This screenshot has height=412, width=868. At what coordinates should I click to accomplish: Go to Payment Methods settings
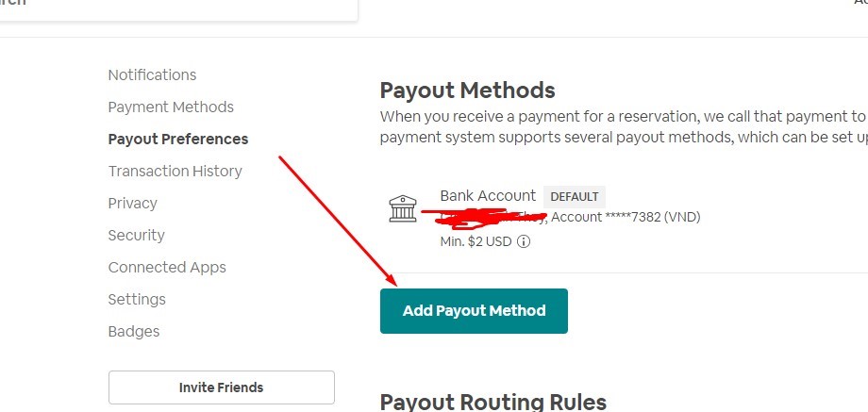pos(171,107)
